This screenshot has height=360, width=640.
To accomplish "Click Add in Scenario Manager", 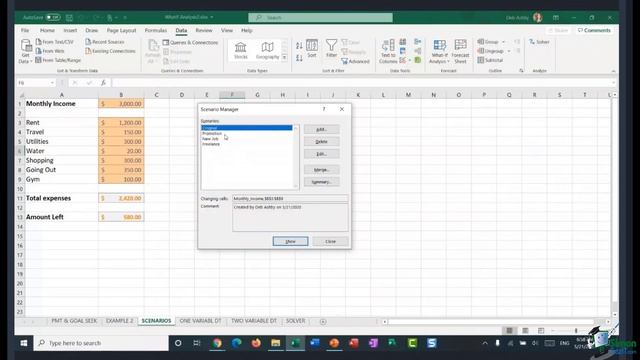I will (x=322, y=129).
